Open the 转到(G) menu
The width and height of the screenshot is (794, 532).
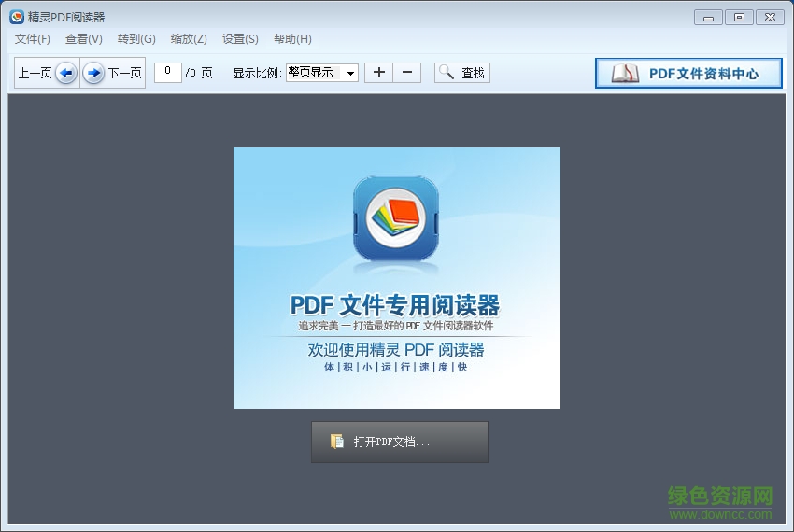(136, 39)
